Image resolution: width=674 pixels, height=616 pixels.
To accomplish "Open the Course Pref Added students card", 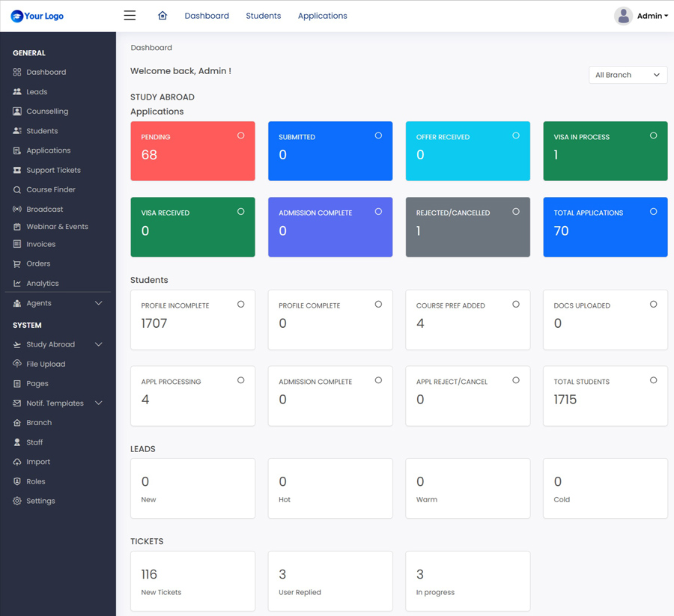I will tap(467, 320).
